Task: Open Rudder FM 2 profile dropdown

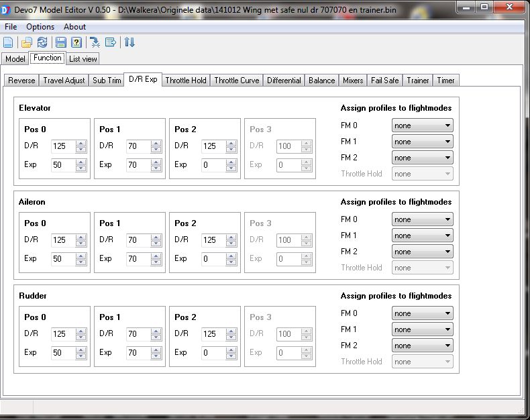Action: (x=423, y=346)
